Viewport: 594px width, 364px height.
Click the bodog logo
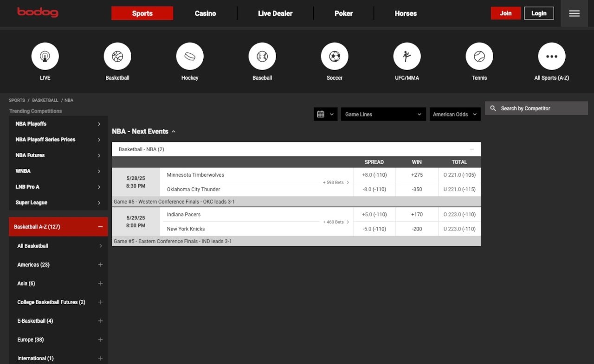[x=38, y=12]
